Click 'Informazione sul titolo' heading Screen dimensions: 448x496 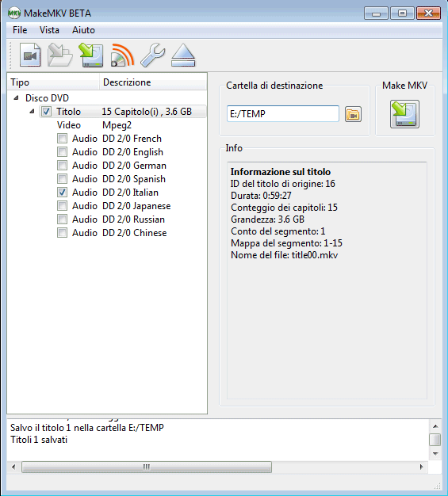tap(281, 172)
